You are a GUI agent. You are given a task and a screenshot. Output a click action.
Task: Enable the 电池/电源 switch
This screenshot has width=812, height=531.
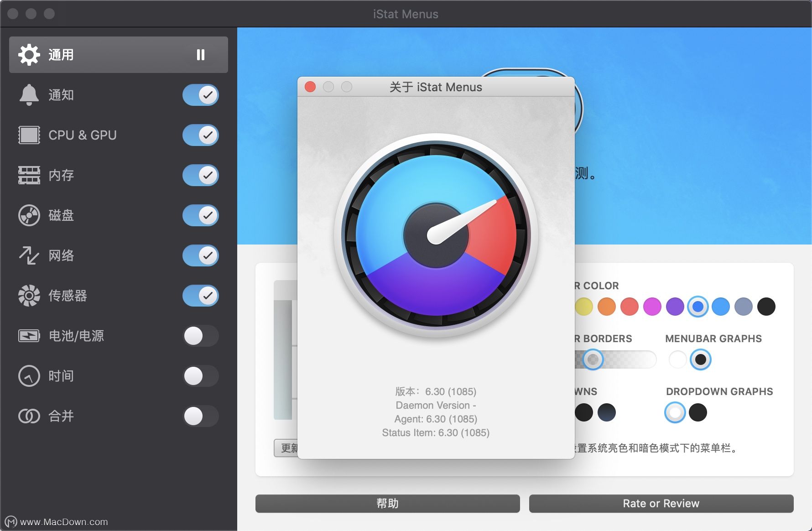201,336
